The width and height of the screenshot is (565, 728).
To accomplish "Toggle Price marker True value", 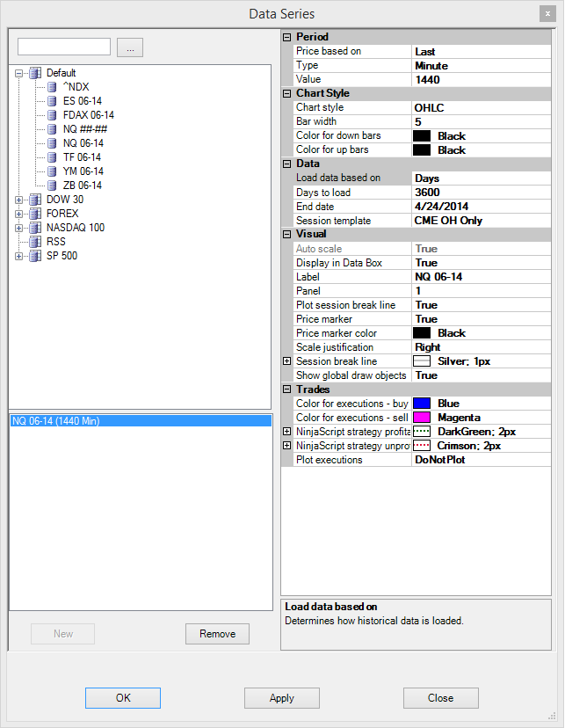I will (x=482, y=319).
